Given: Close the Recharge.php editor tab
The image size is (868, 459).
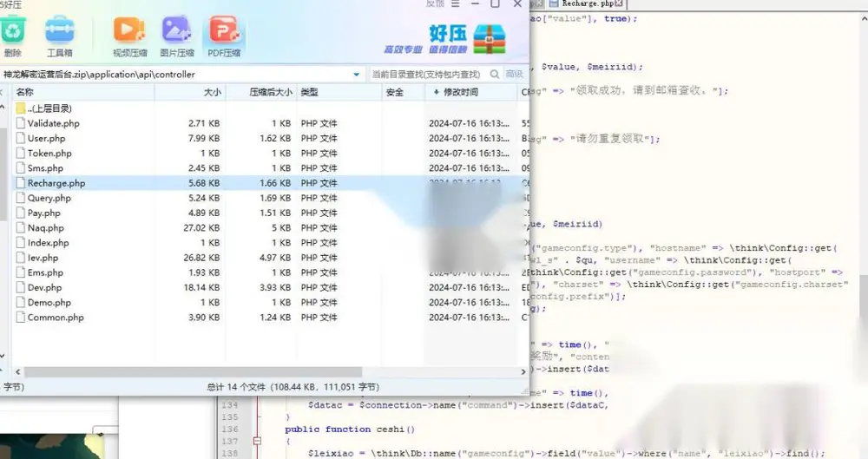Looking at the screenshot, I should click(619, 3).
